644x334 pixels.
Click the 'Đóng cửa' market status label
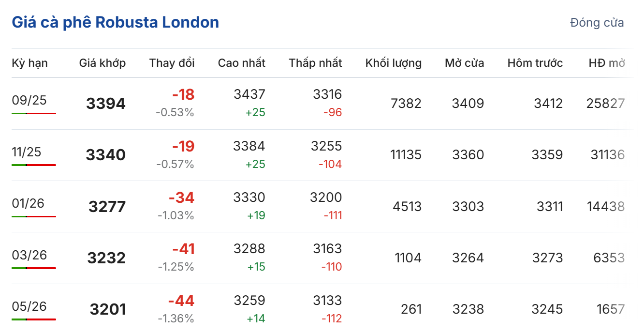click(597, 23)
